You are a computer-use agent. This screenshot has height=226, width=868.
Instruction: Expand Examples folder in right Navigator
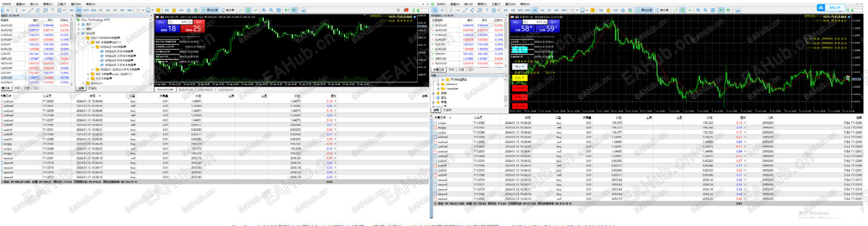point(438,89)
